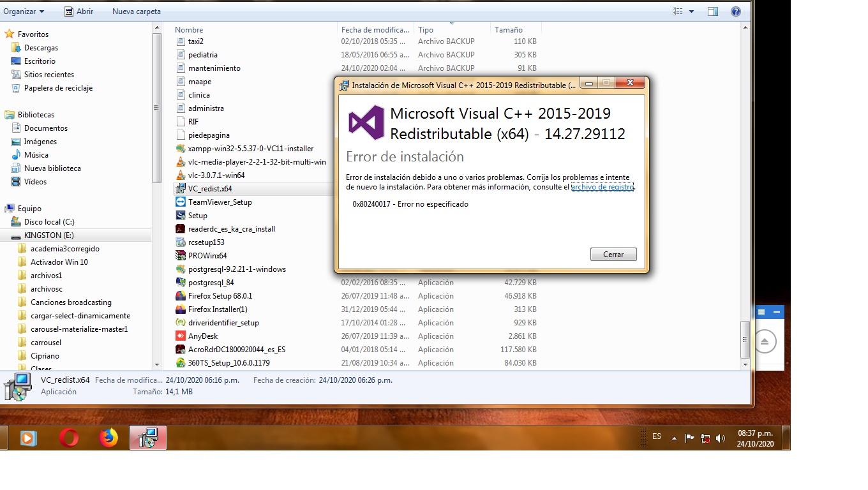Screen dimensions: 868x490
Task: Select the taxi2 backup file
Action: click(195, 41)
